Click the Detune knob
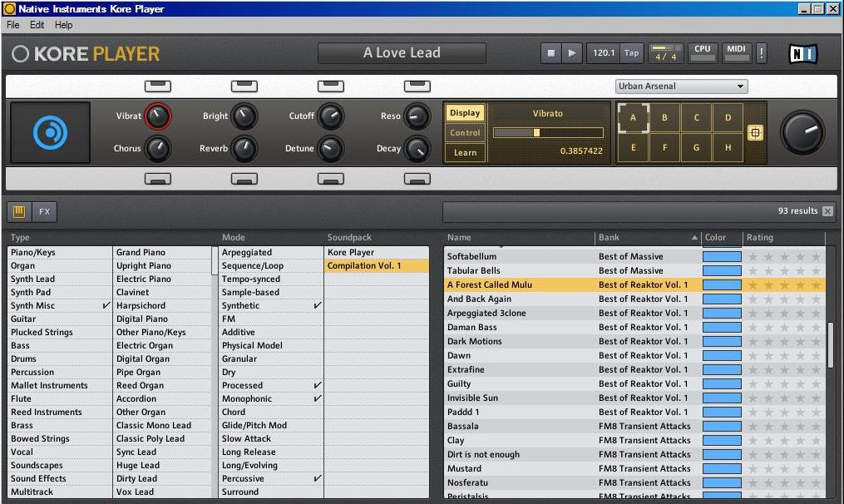The height and width of the screenshot is (504, 844). (330, 149)
